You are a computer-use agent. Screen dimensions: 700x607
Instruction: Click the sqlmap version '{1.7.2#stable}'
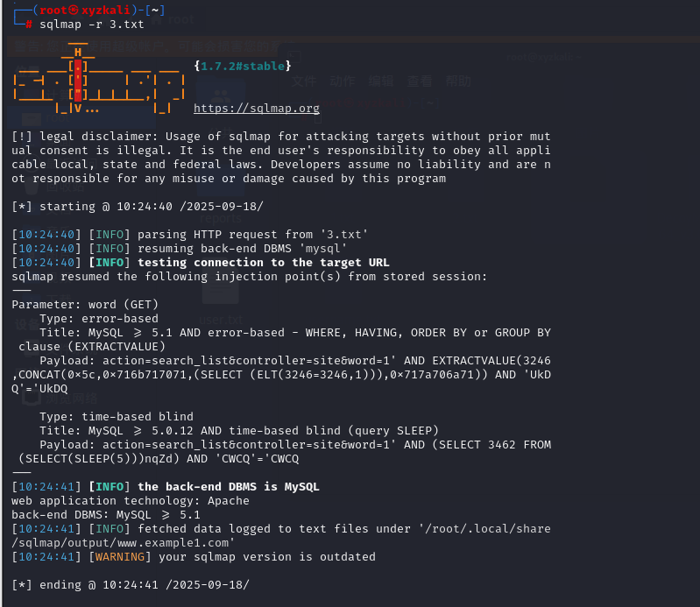[243, 66]
